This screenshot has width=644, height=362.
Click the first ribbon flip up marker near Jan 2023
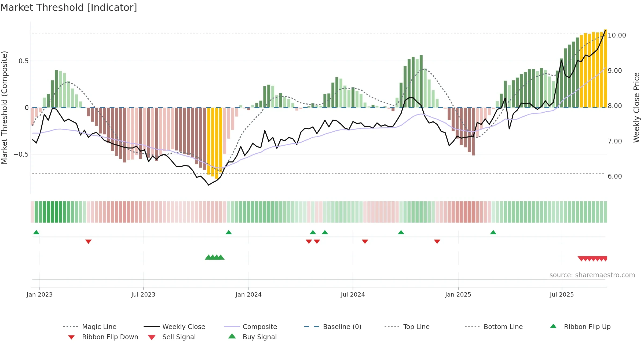tap(36, 232)
